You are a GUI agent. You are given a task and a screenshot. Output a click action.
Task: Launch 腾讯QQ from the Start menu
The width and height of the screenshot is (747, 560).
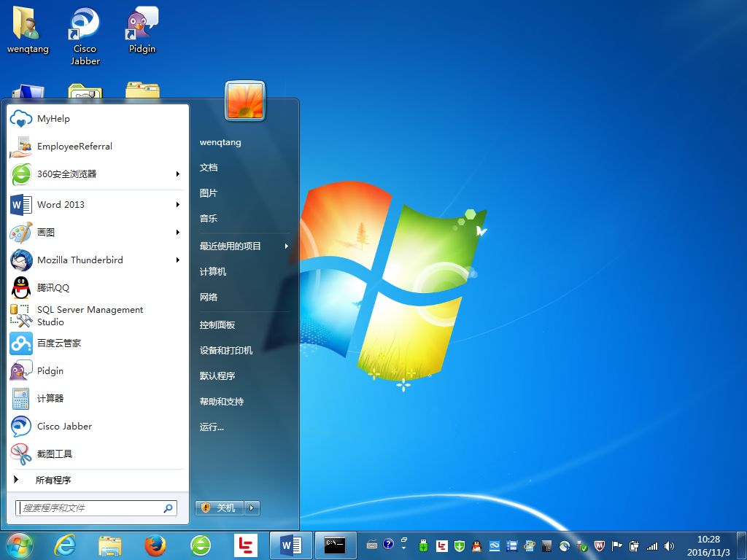97,287
